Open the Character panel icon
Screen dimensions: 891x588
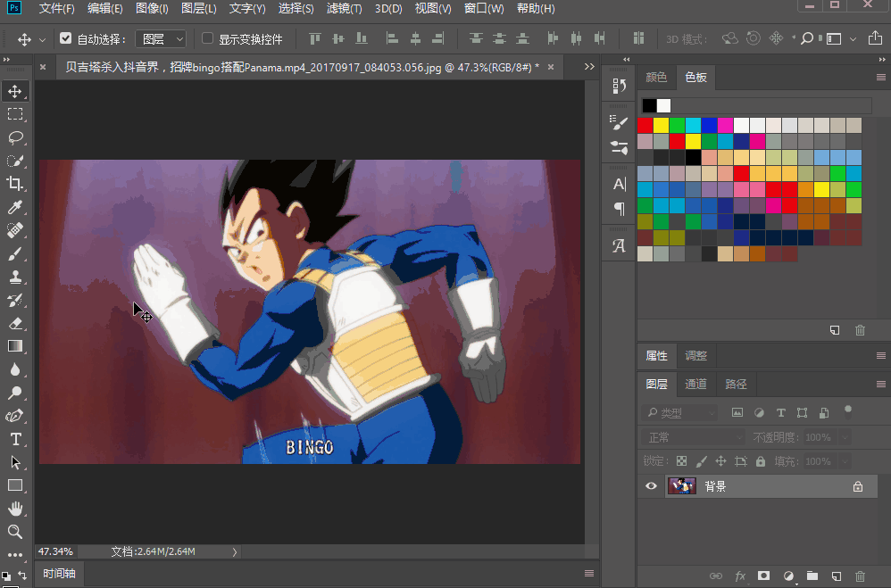coord(619,184)
